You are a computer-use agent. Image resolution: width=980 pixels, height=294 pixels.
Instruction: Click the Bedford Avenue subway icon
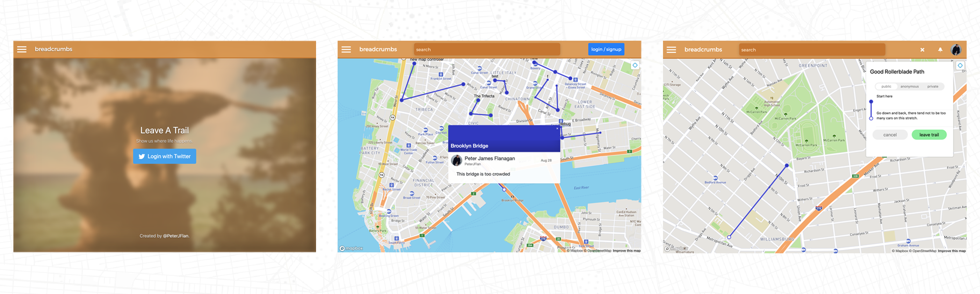click(x=715, y=178)
